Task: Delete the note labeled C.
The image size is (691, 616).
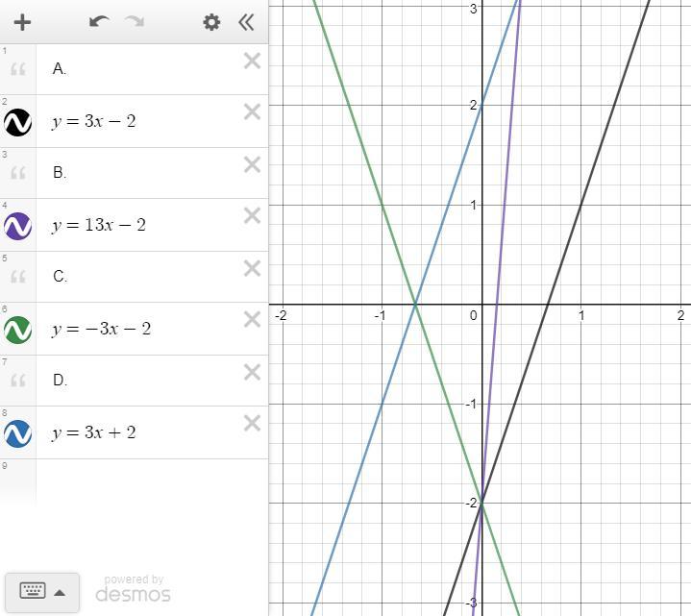Action: click(x=252, y=268)
